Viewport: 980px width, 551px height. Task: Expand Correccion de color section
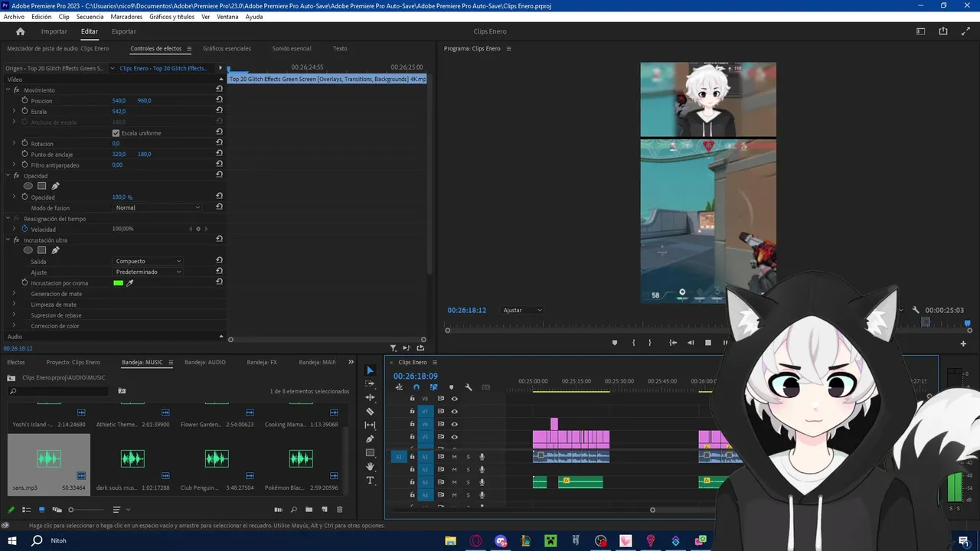(14, 326)
